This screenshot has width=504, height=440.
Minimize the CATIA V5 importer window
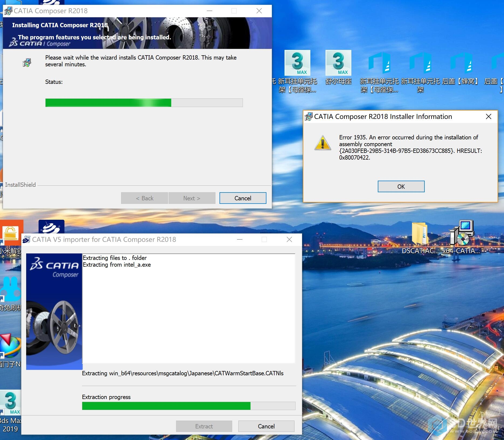(239, 239)
